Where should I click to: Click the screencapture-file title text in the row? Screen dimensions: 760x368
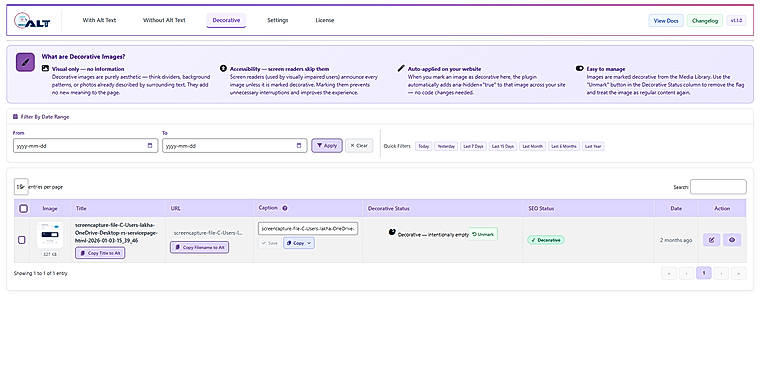116,233
